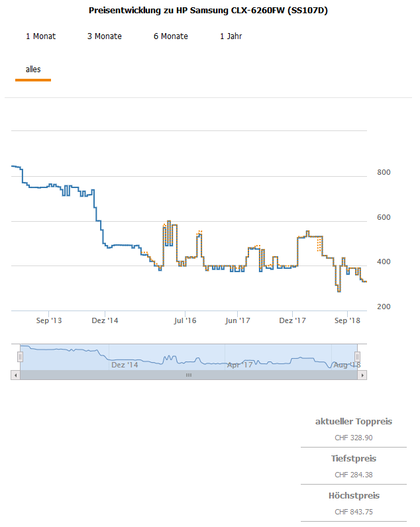Grab the right navigator range handle
This screenshot has width=420, height=527.
coord(358,357)
